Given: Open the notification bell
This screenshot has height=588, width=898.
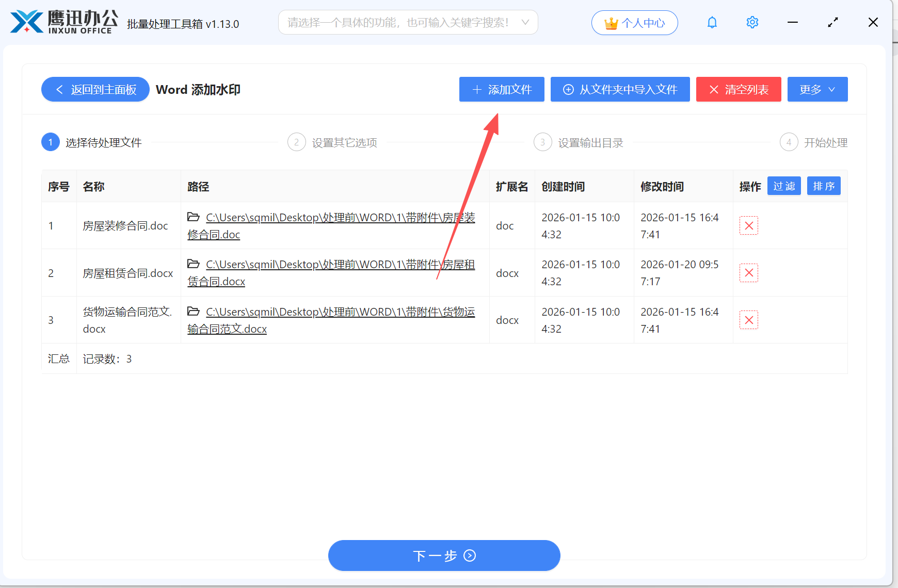Looking at the screenshot, I should coord(712,22).
